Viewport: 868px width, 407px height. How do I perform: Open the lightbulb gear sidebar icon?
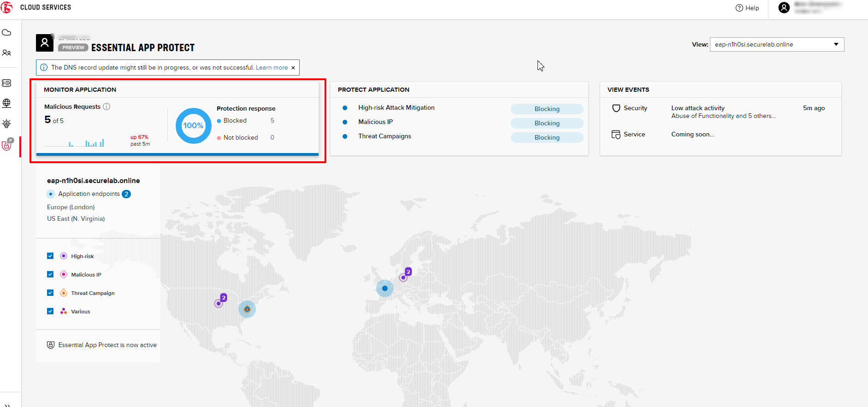tap(6, 124)
